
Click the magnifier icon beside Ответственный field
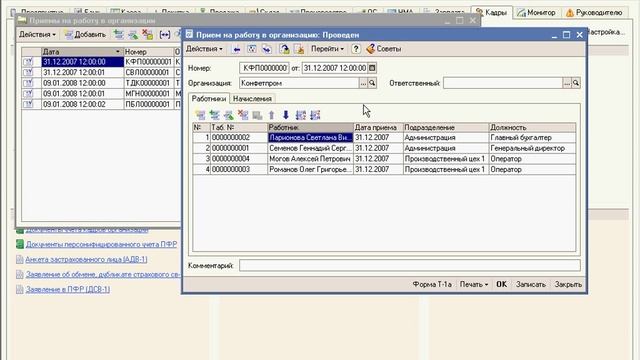[x=576, y=83]
